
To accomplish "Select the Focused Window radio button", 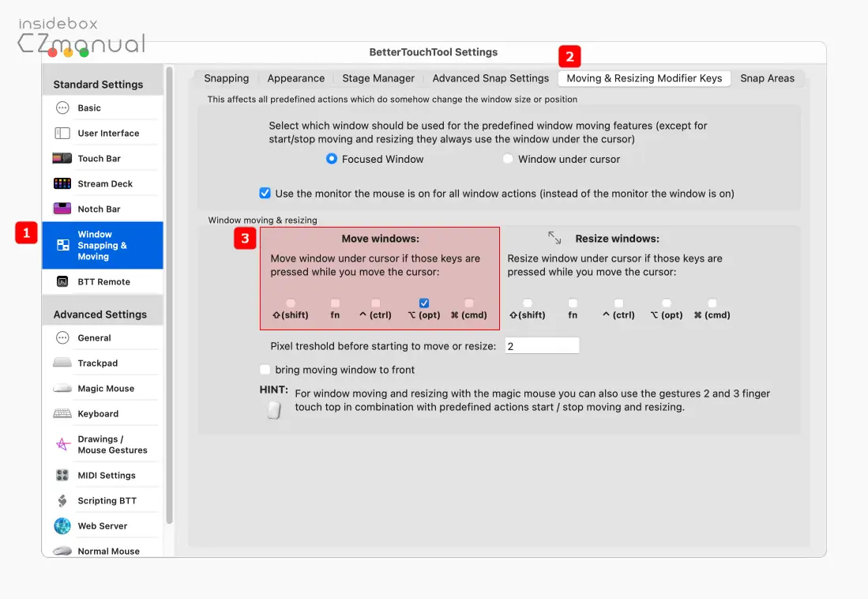I will point(331,159).
